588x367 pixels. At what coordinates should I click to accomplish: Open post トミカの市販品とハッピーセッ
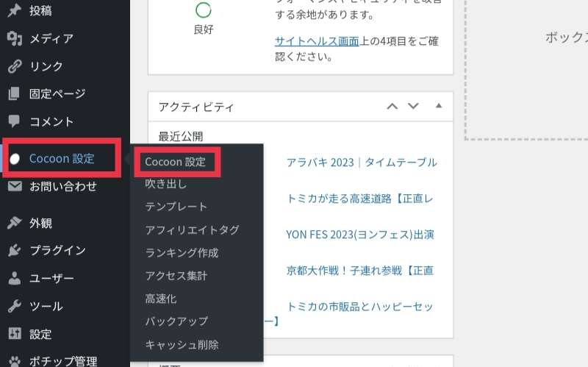click(x=359, y=306)
